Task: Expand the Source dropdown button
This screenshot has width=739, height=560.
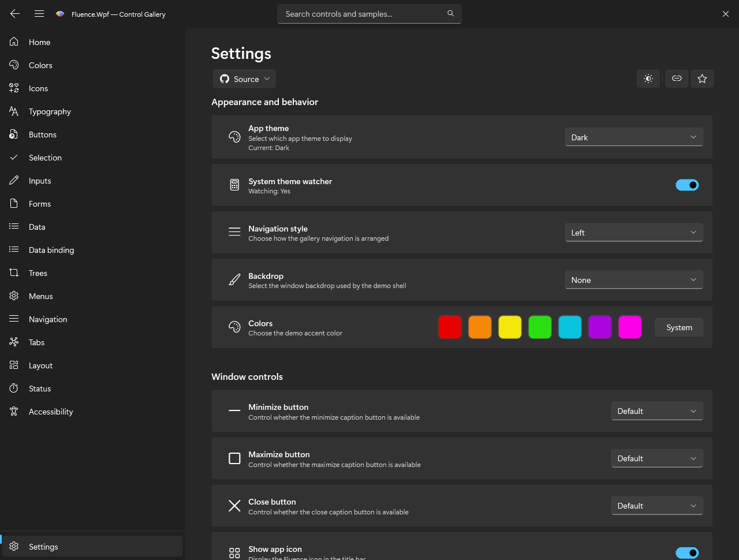Action: [244, 79]
